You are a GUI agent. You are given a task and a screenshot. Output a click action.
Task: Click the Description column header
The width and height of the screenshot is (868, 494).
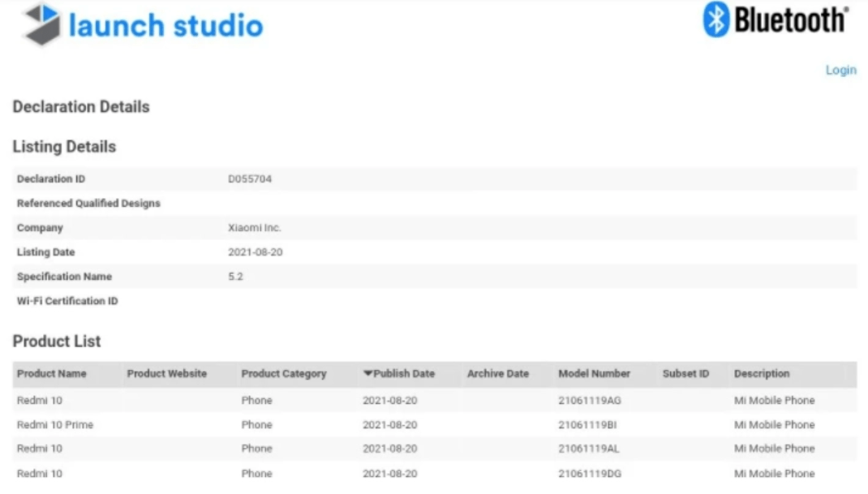[x=761, y=374]
